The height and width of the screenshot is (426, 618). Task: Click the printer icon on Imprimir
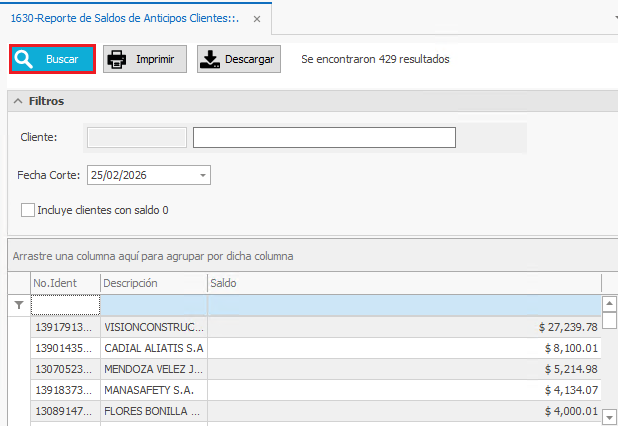click(117, 60)
